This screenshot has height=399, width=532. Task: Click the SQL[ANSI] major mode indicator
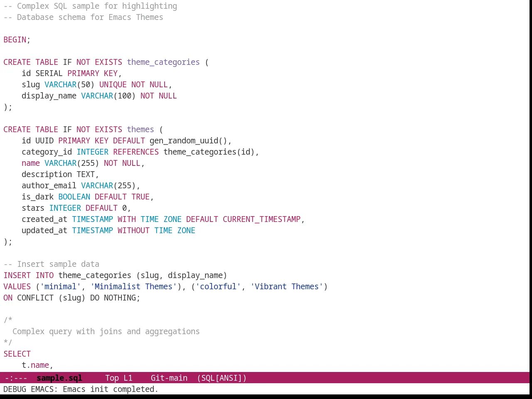click(x=222, y=378)
